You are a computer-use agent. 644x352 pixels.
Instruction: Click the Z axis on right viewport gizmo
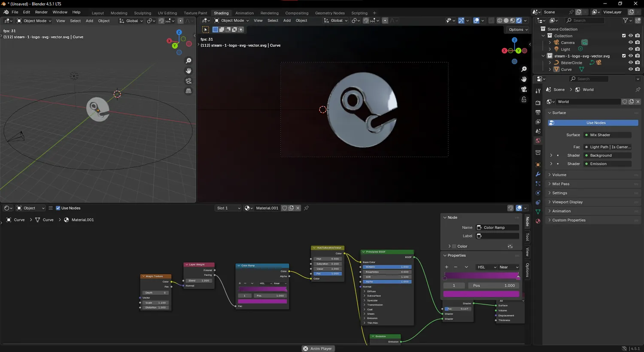(514, 40)
